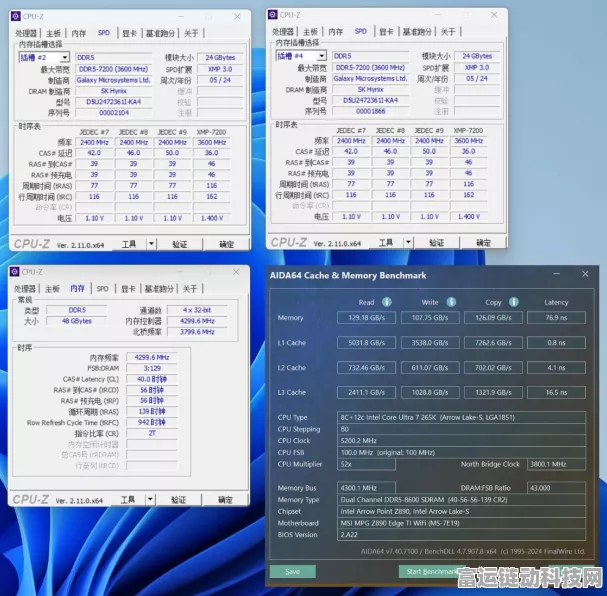Viewport: 607px width, 596px height.
Task: Switch to 处理器 tab in slot #4 window
Action: 283,32
